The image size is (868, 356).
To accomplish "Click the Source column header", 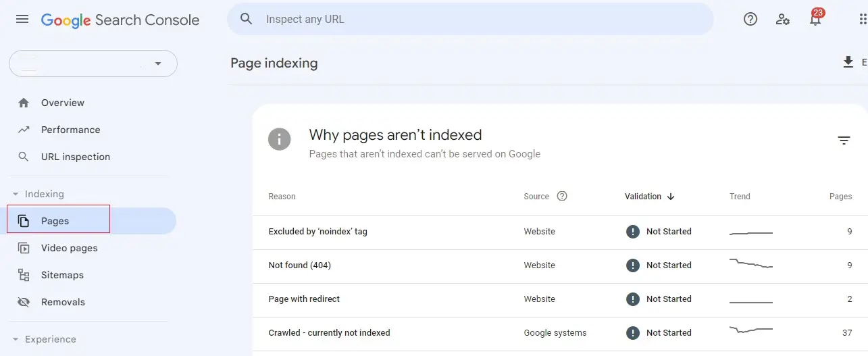I will (536, 197).
